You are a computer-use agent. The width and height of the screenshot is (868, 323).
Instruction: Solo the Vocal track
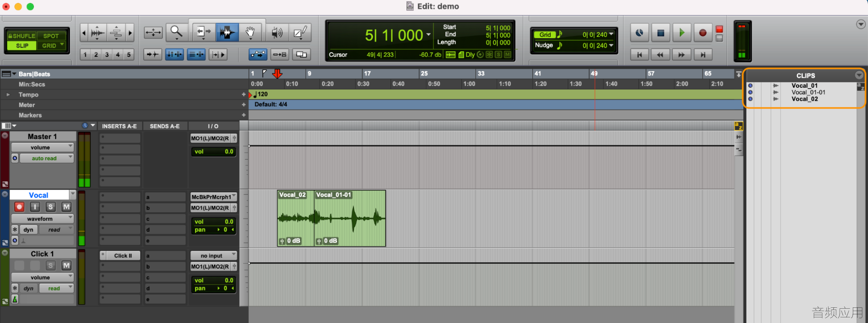[x=50, y=207]
